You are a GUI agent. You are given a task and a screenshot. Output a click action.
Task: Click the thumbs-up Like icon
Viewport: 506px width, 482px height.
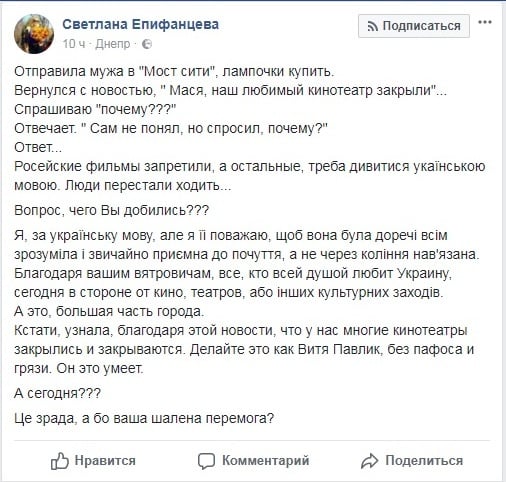[x=60, y=461]
